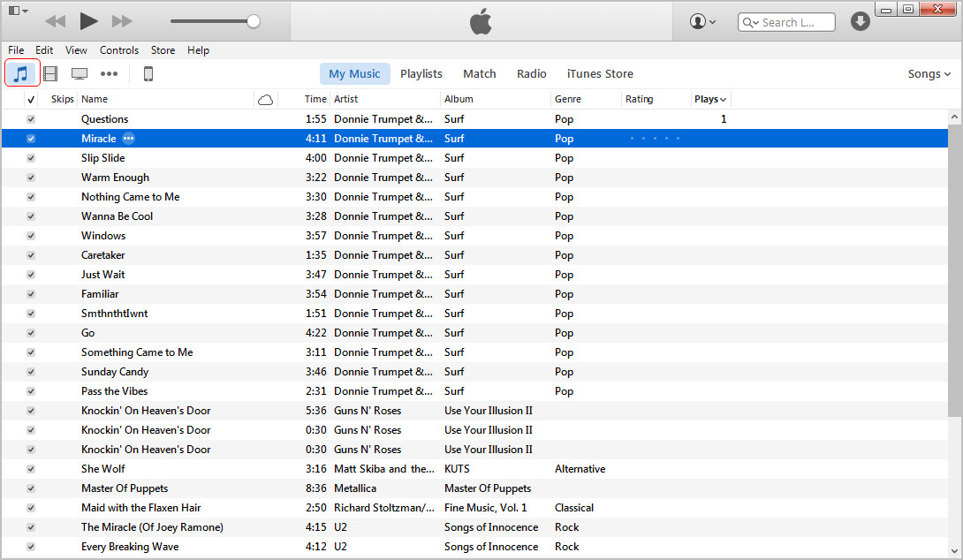Viewport: 963px width, 560px height.
Task: Select the My Music tab
Action: (x=354, y=73)
